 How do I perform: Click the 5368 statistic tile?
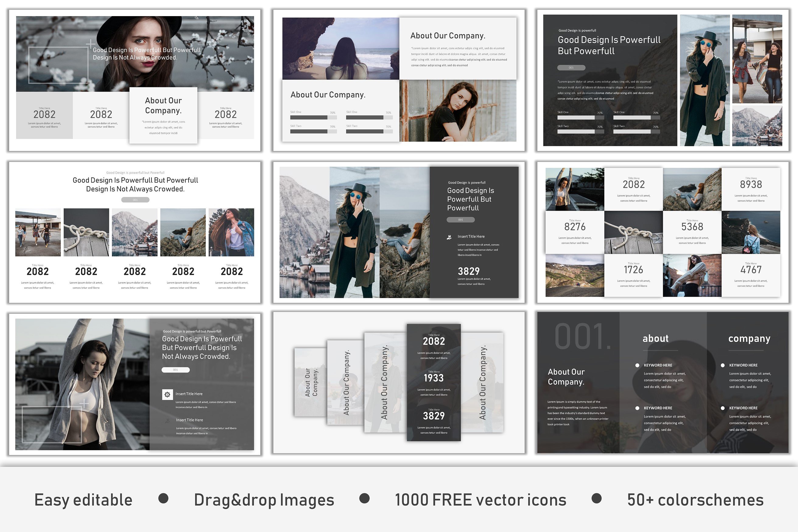[692, 232]
